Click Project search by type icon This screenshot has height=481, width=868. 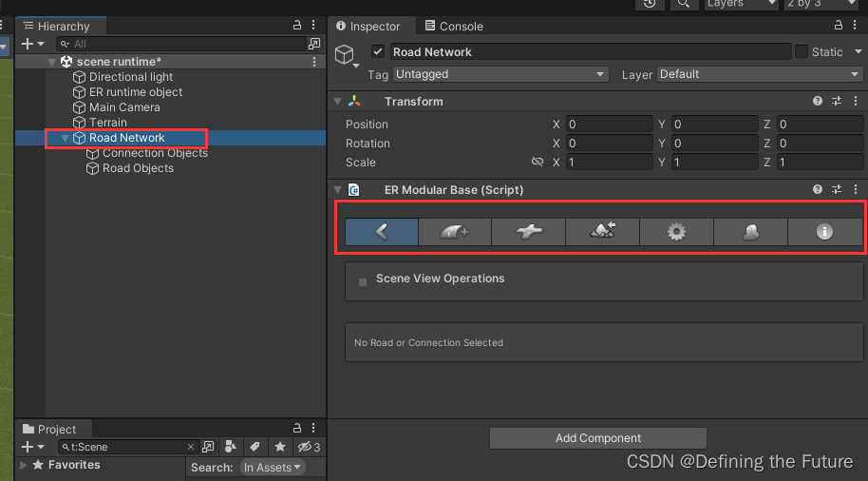tap(230, 447)
